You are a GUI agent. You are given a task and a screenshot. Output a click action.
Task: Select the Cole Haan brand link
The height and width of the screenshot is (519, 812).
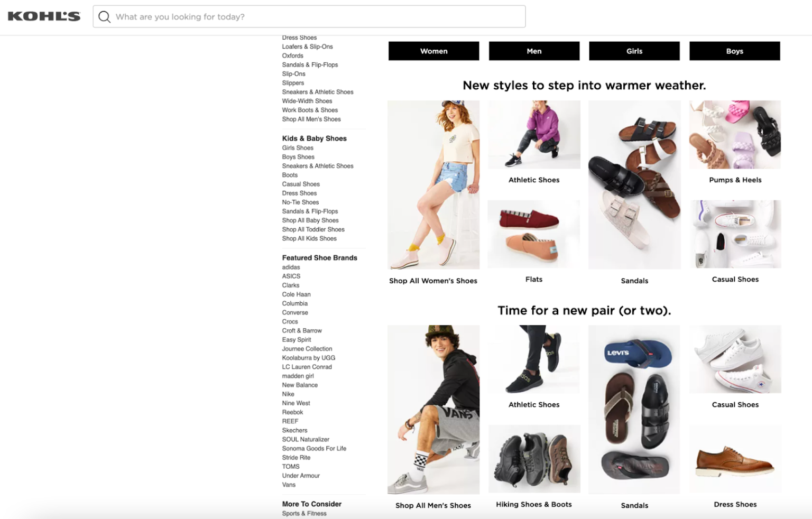296,294
